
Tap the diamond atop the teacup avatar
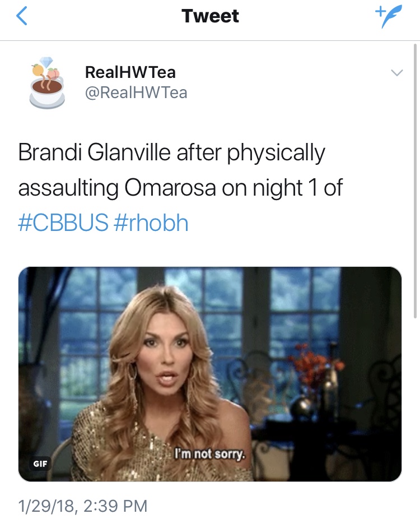[46, 62]
